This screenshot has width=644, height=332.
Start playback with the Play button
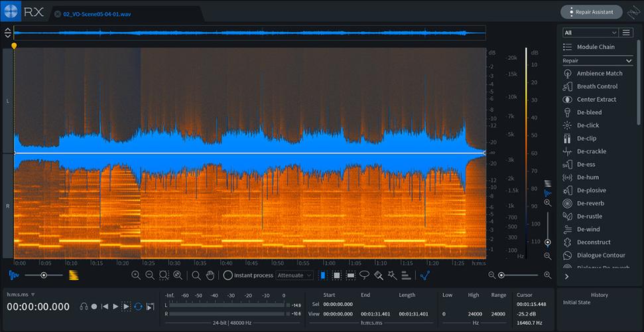pos(115,307)
